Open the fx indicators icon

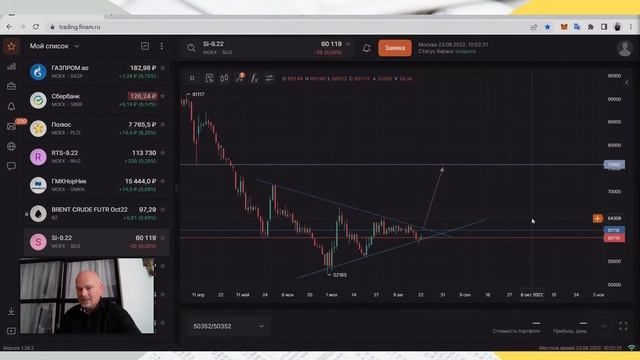click(x=254, y=78)
